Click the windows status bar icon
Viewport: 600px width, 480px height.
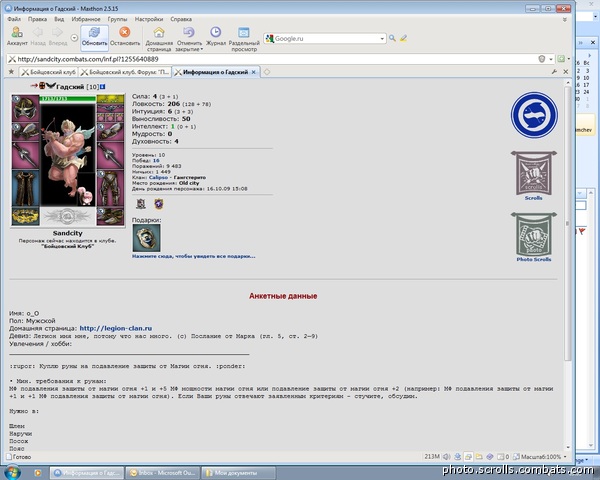click(468, 457)
